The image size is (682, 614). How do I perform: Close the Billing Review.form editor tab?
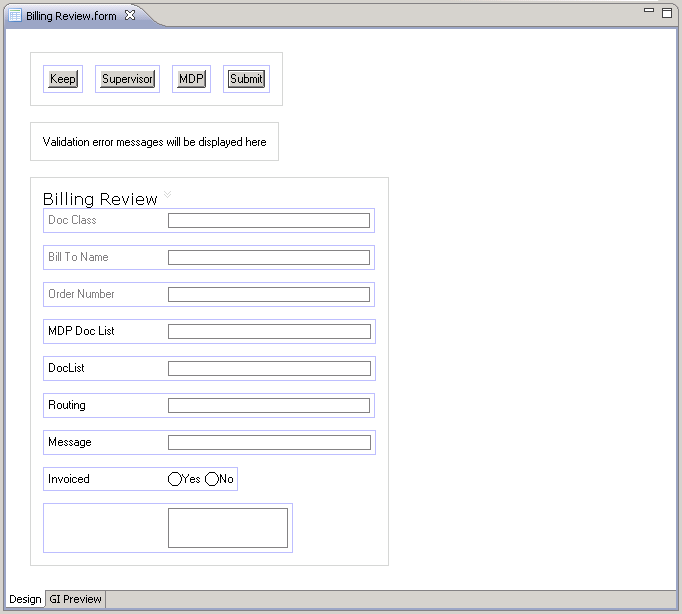point(130,16)
